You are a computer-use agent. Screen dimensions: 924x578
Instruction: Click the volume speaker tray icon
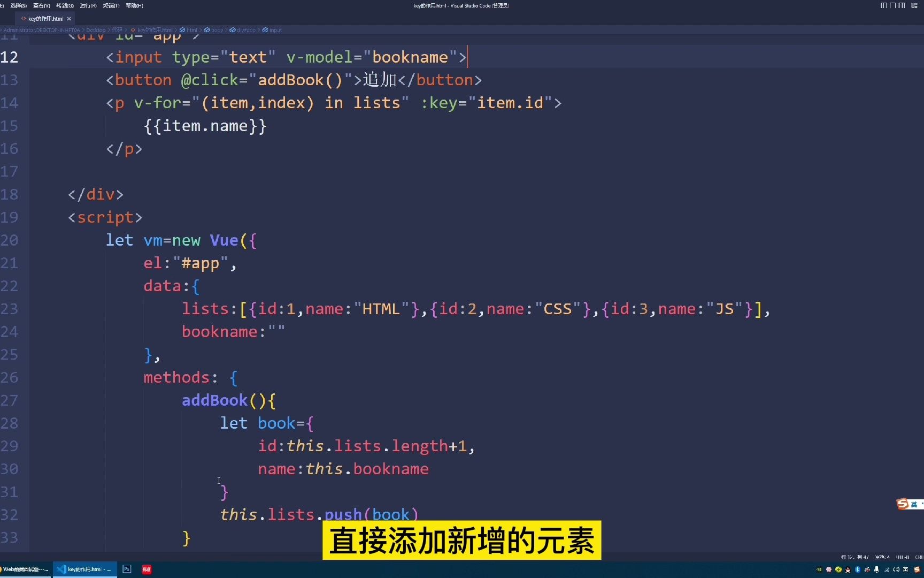[896, 569]
